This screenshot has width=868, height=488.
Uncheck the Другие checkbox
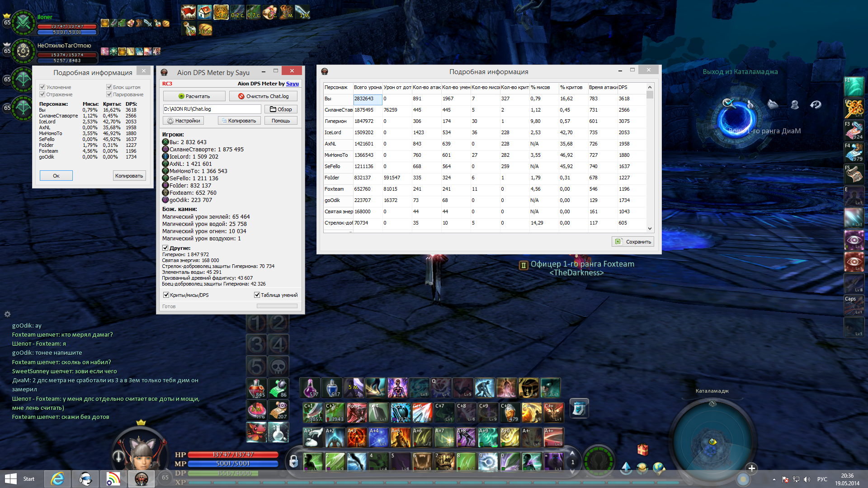(165, 248)
